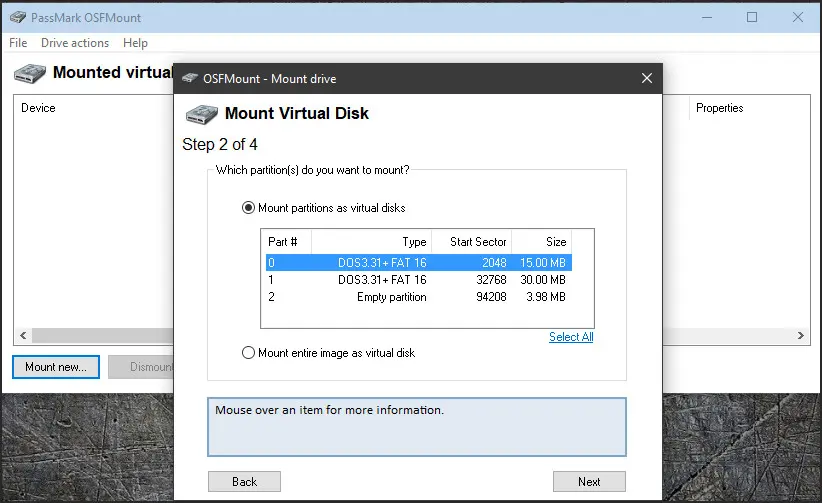This screenshot has height=503, width=822.
Task: Click the PassMark OSFMount title bar disk icon
Action: 18,17
